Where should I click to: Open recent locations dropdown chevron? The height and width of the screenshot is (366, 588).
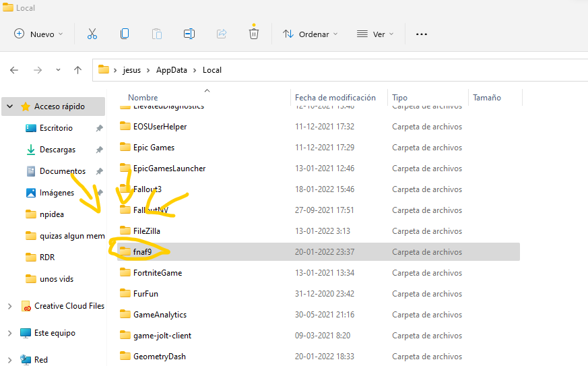tap(58, 70)
